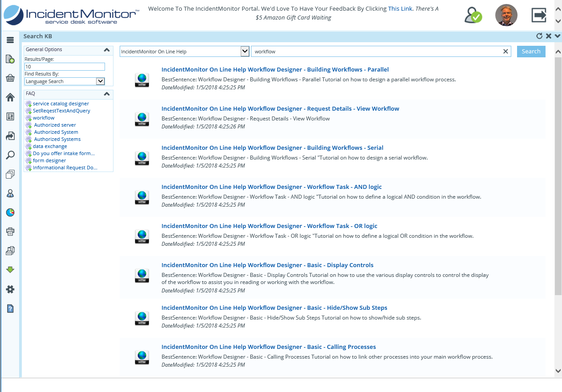Click the green down arrow icon

coord(10,270)
